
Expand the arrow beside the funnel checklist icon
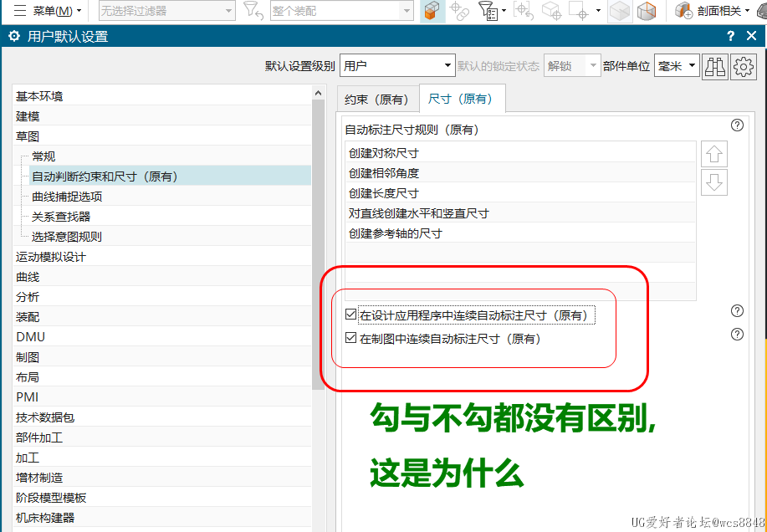(504, 11)
